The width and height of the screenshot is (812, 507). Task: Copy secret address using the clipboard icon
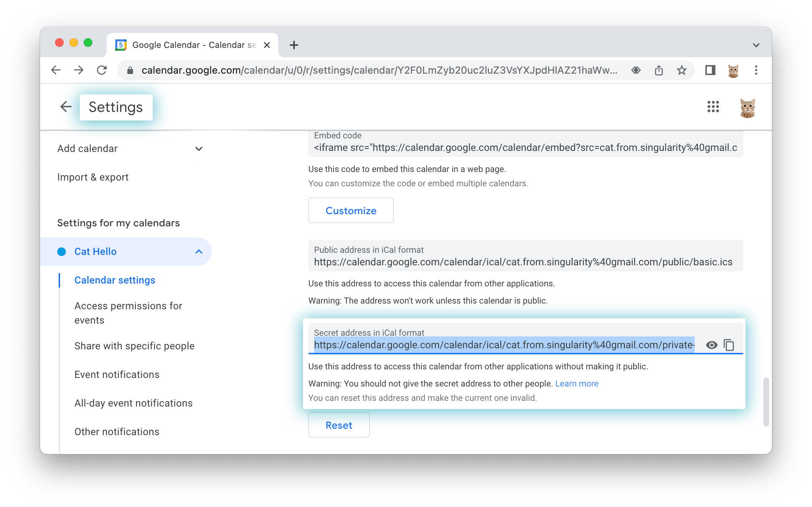coord(729,345)
